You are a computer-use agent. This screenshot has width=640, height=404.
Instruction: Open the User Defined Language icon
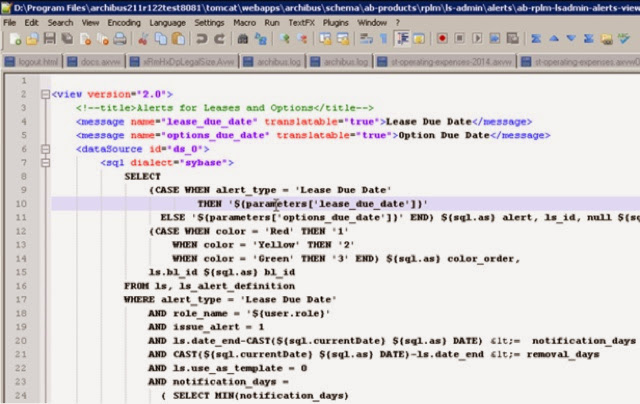[x=419, y=39]
